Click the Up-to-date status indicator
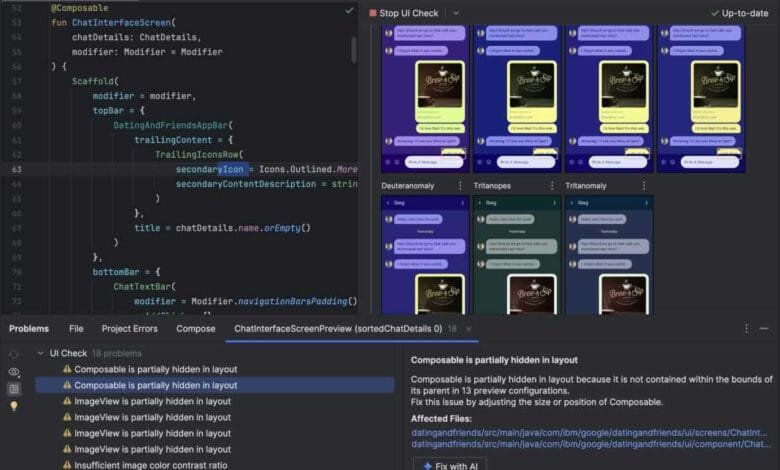 [740, 13]
